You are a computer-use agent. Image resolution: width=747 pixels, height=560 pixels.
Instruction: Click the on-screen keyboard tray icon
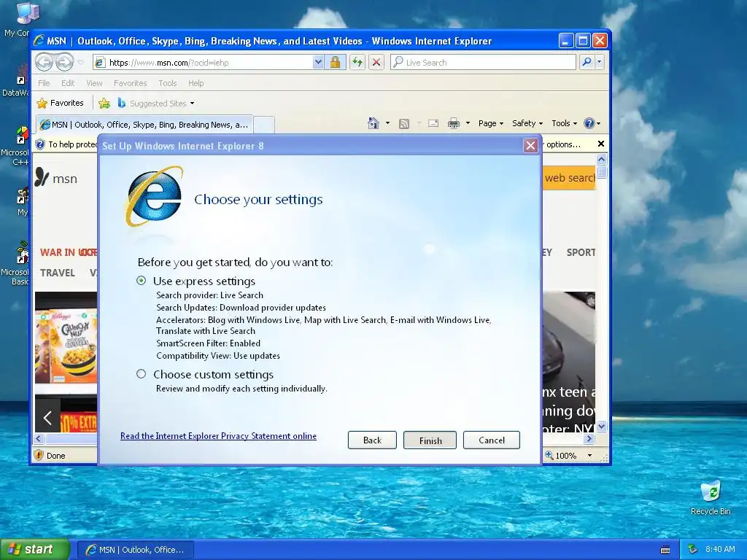click(x=665, y=550)
